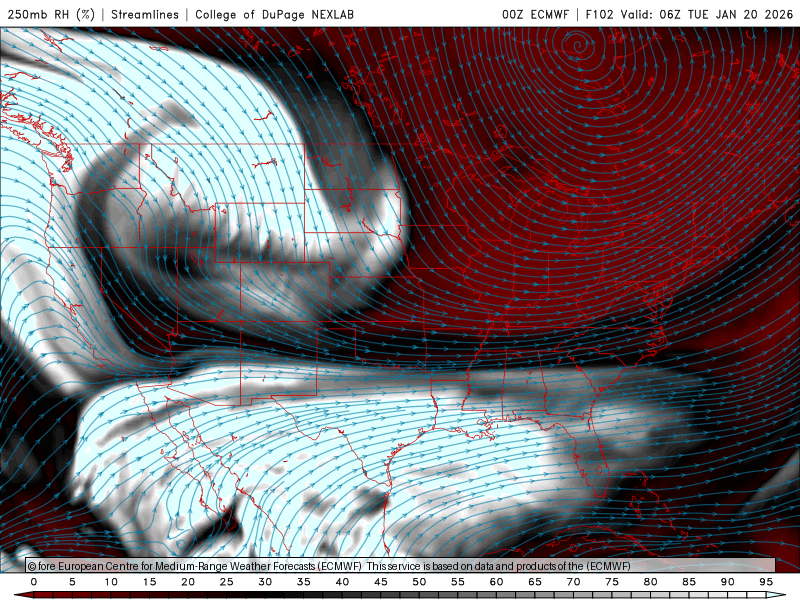Click the "25" value on the color scale

click(x=226, y=582)
